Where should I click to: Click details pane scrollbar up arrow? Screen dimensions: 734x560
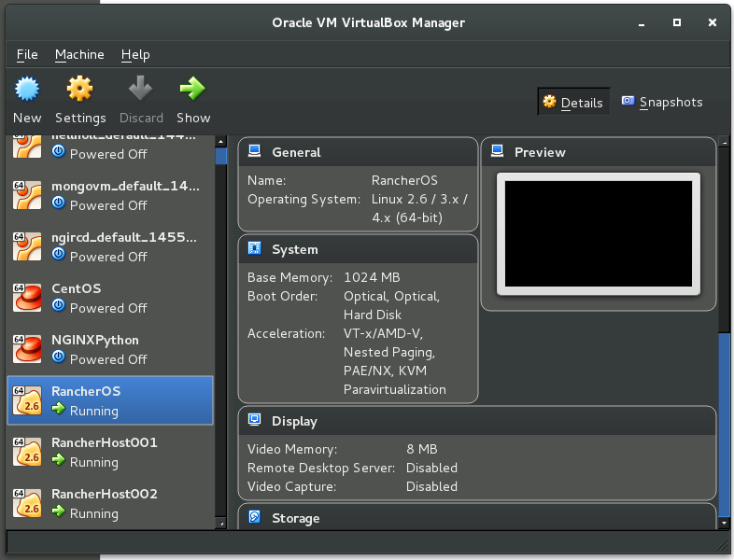(724, 141)
